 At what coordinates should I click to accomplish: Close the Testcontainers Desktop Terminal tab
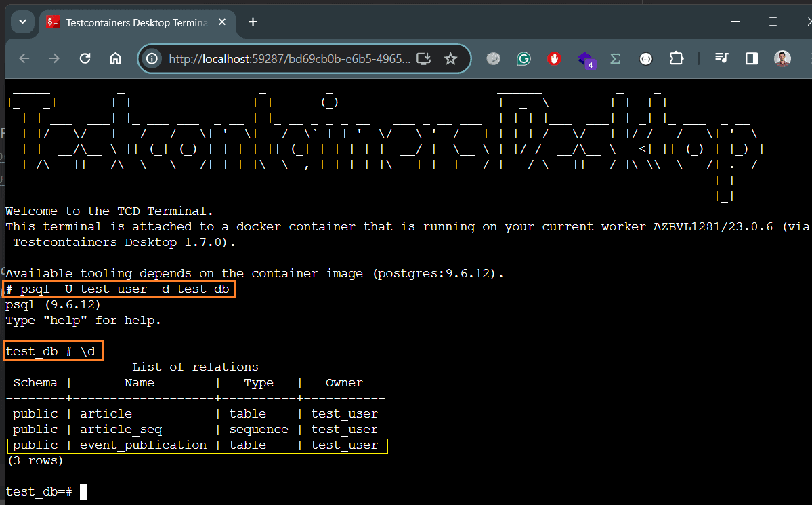[x=222, y=22]
